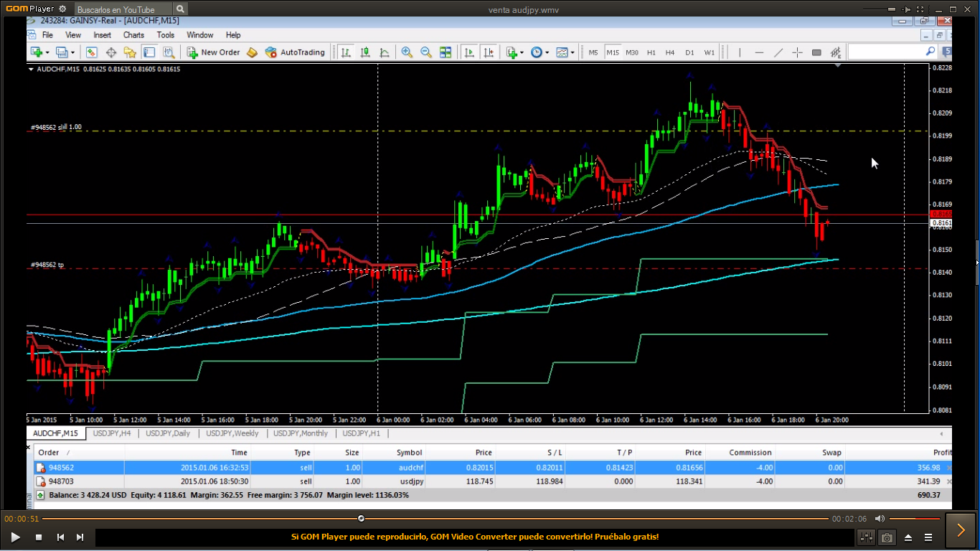
Task: Select the equidistant channel tool
Action: point(836,52)
